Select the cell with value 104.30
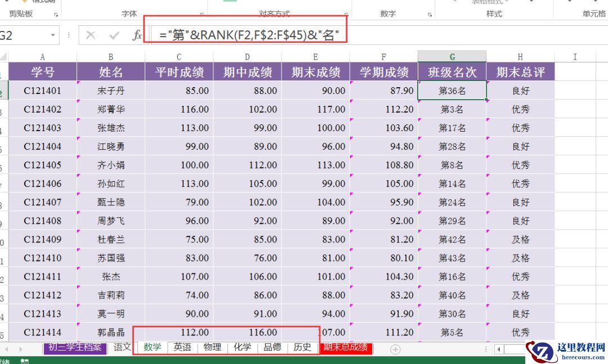Image resolution: width=608 pixels, height=364 pixels. (384, 277)
